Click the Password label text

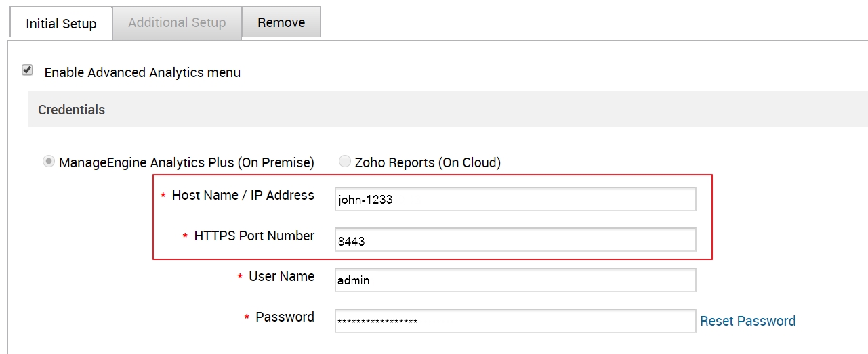coord(285,317)
